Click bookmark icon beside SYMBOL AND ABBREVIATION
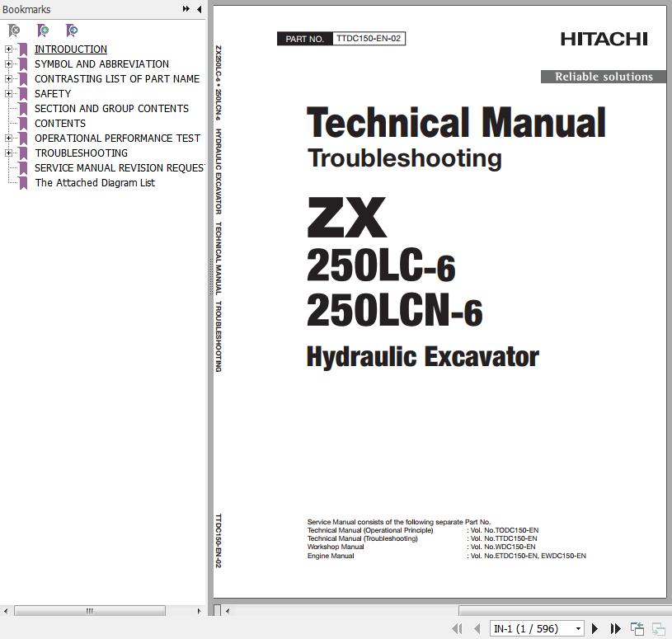The width and height of the screenshot is (672, 639). coord(24,63)
